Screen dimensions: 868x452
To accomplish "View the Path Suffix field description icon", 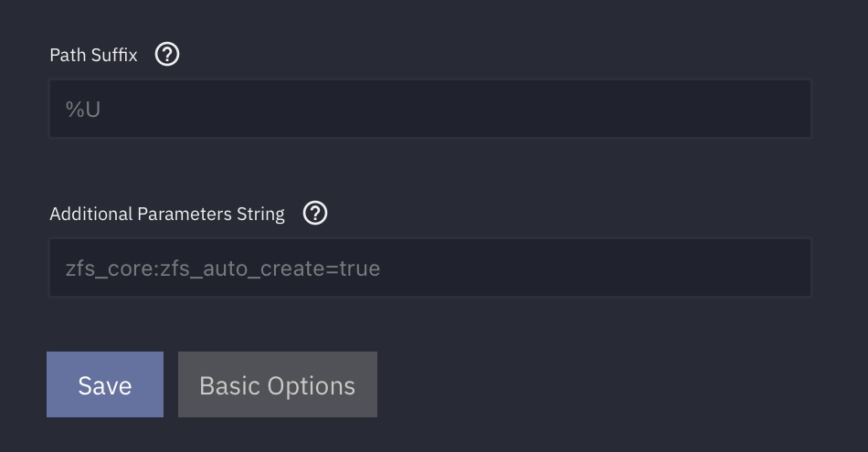I will tap(166, 54).
